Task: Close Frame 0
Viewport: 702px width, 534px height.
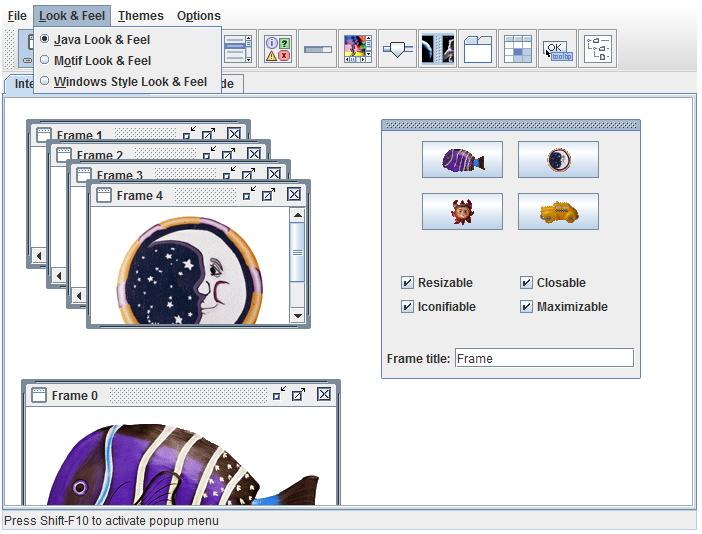Action: 324,394
